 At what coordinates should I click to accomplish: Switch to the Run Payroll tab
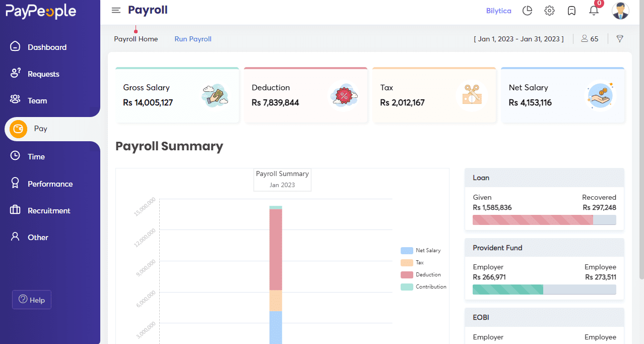193,39
